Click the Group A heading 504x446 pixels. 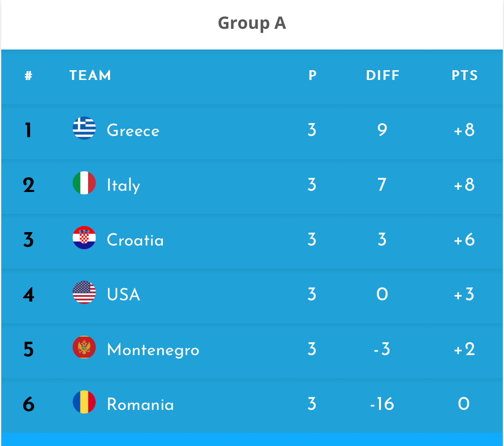(252, 23)
